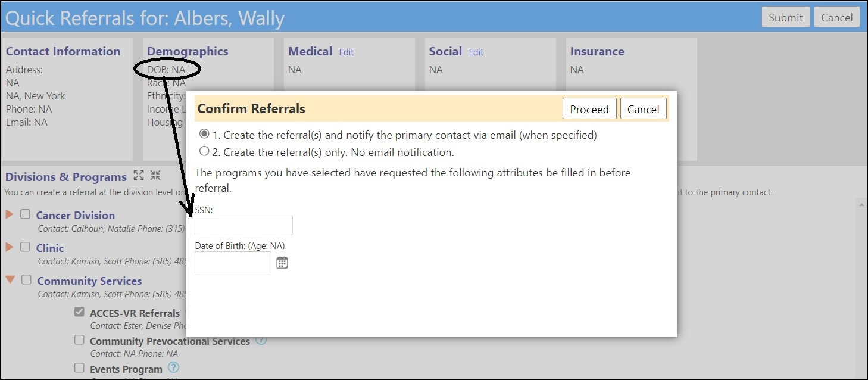Expand the Clinic division arrow

[x=10, y=247]
